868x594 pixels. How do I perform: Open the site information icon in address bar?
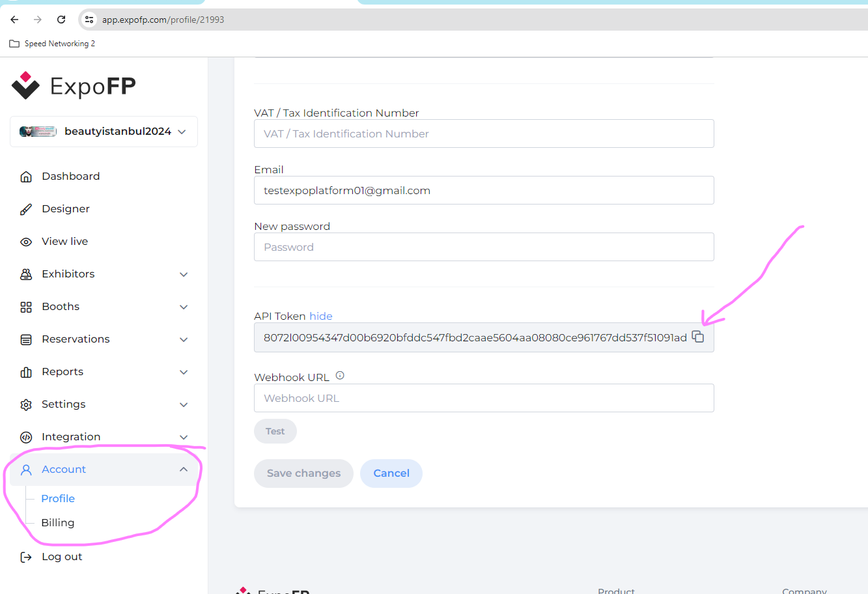pyautogui.click(x=90, y=20)
